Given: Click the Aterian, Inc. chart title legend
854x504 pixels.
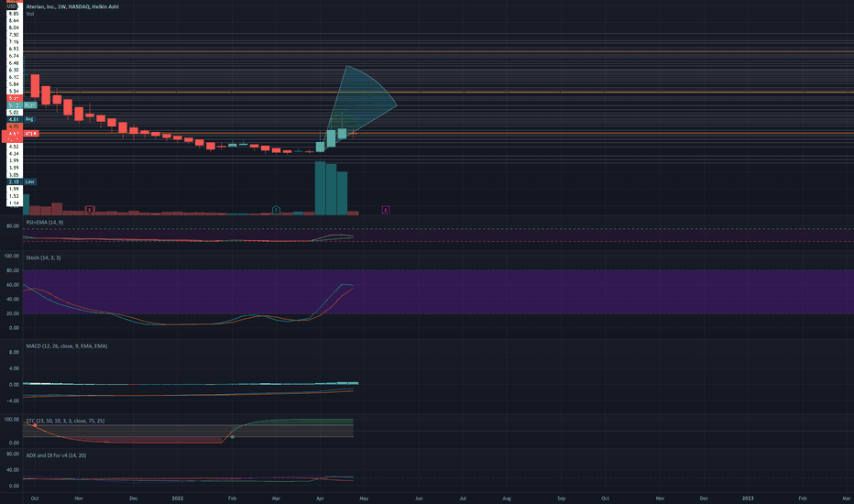Looking at the screenshot, I should point(71,6).
